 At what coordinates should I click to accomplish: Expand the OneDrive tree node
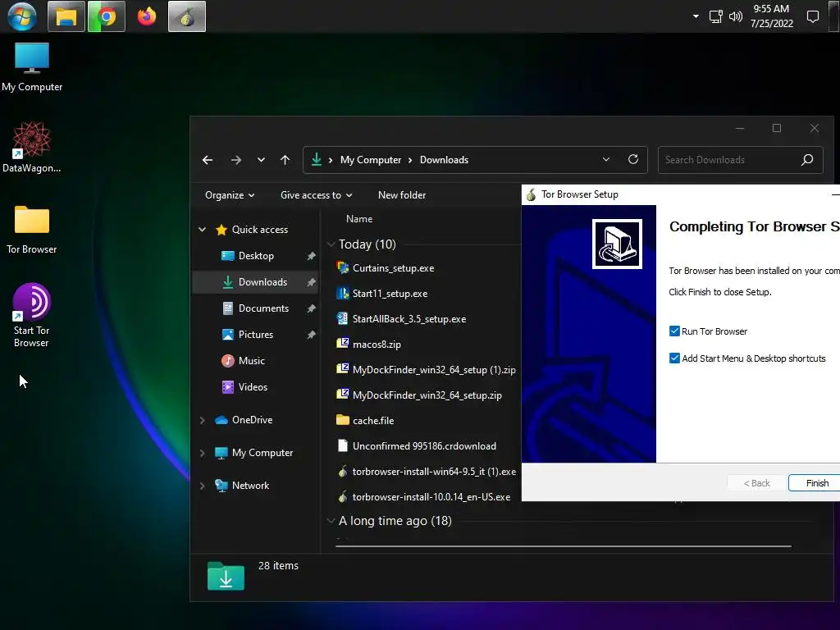click(x=202, y=421)
